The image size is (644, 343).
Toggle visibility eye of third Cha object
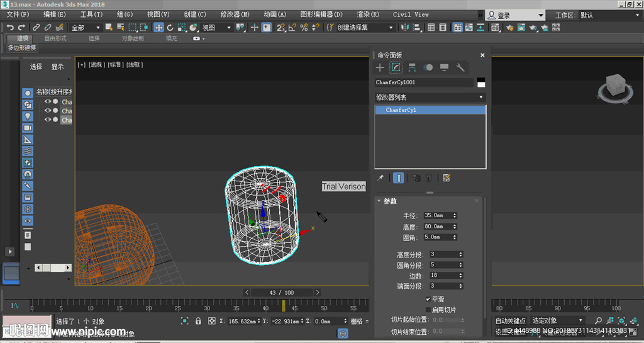click(48, 120)
